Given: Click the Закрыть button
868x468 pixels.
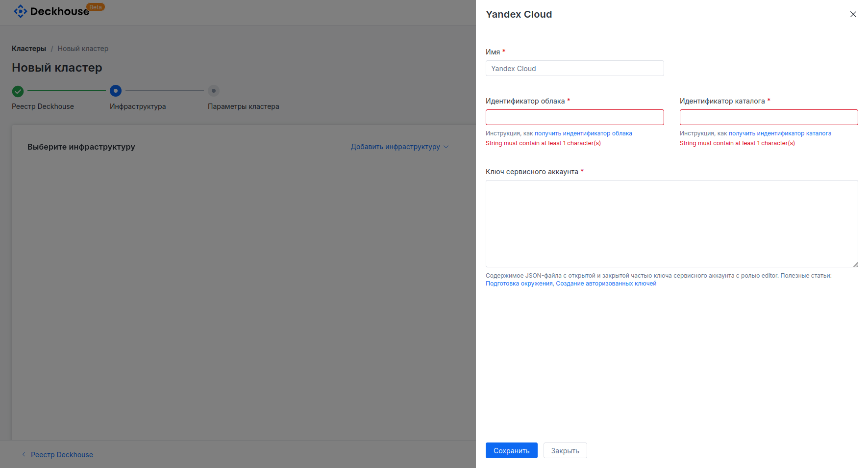Looking at the screenshot, I should pos(565,450).
